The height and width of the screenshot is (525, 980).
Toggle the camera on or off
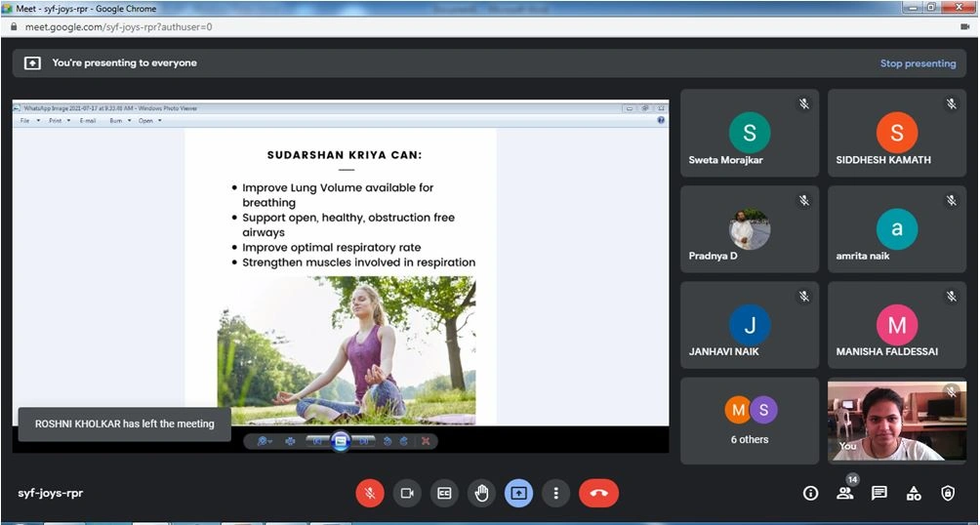click(x=407, y=493)
